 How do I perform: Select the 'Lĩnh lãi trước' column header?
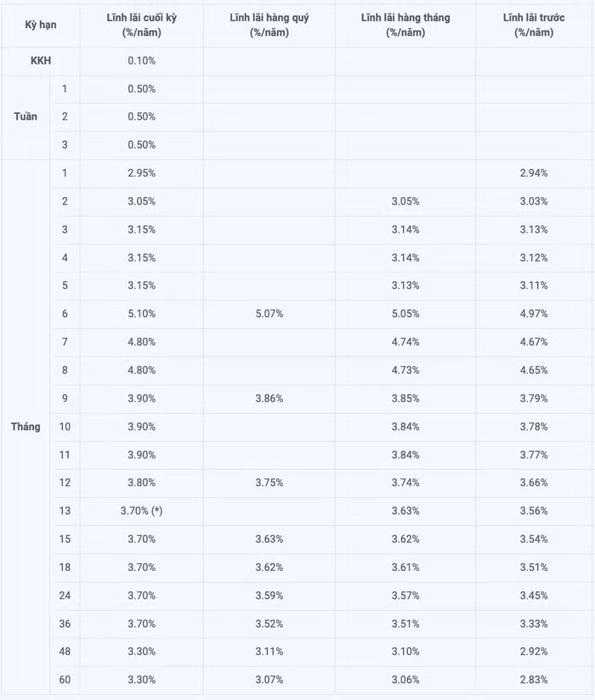pos(534,25)
